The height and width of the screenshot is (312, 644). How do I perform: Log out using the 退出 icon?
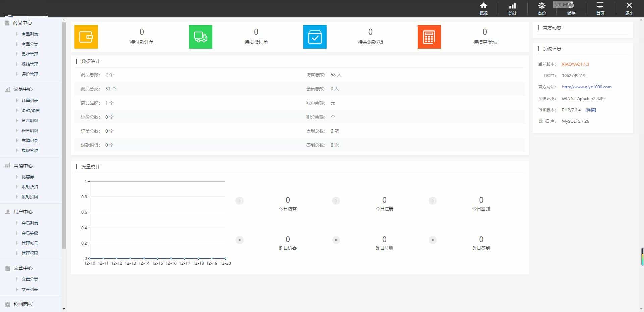click(629, 9)
